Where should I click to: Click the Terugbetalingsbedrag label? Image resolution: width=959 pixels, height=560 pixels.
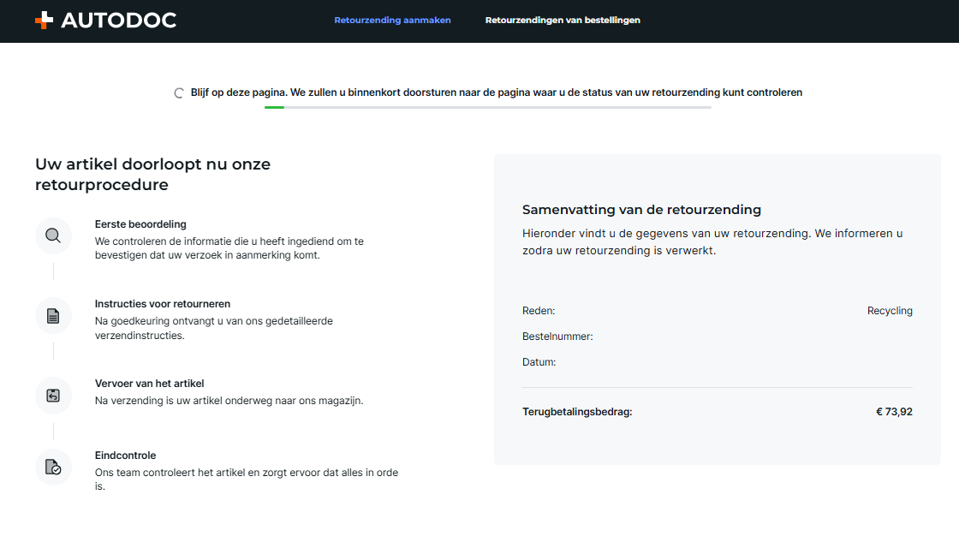click(x=577, y=412)
